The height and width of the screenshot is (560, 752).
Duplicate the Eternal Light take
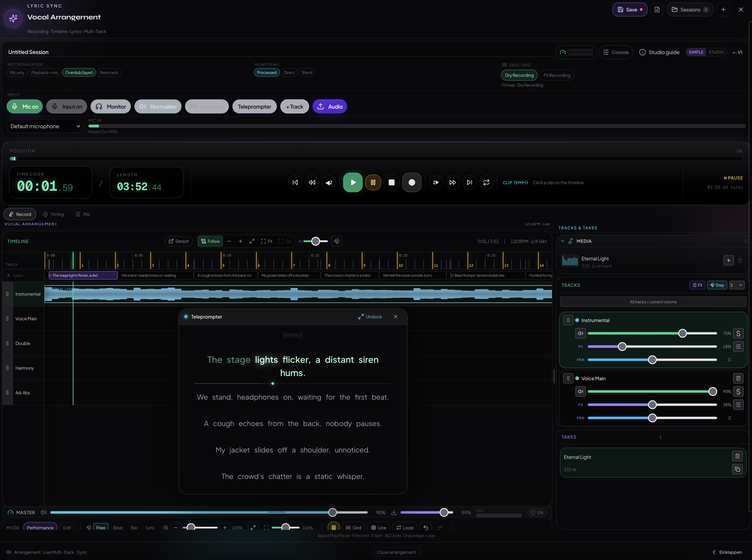737,469
